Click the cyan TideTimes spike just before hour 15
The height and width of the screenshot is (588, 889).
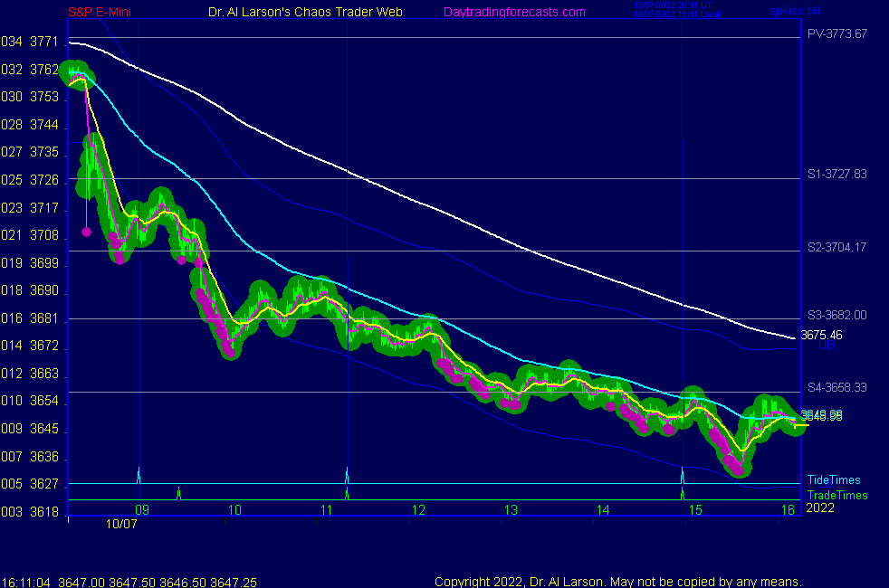pyautogui.click(x=682, y=475)
